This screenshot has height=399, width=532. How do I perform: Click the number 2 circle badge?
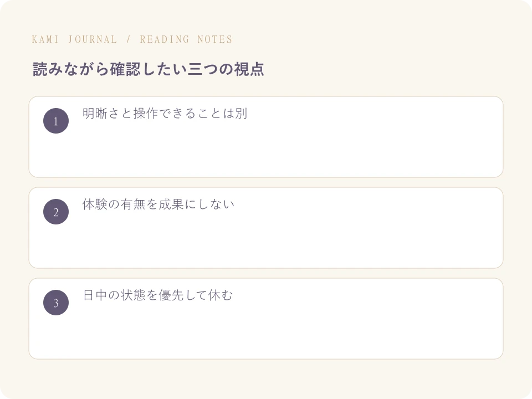coord(56,212)
